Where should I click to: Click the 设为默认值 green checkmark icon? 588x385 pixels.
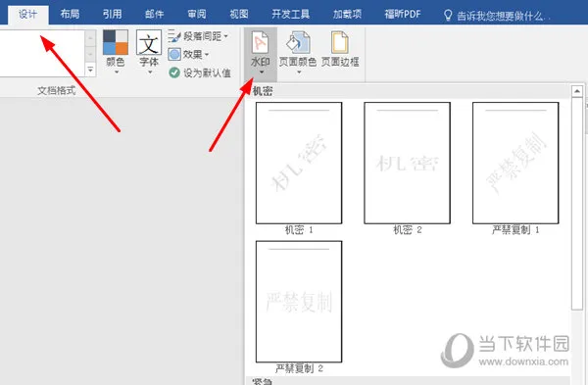[x=174, y=72]
